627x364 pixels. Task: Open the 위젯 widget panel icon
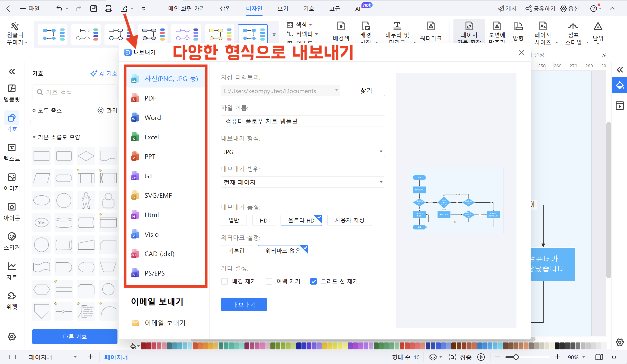tap(12, 296)
